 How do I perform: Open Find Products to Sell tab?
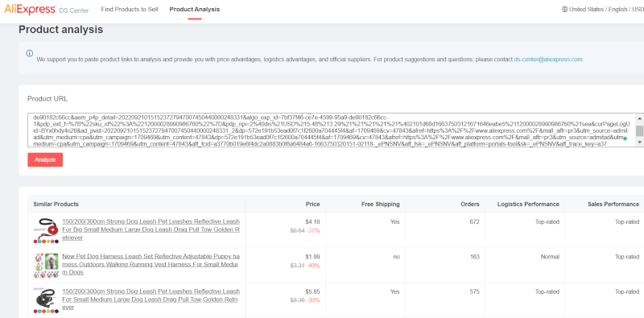130,9
